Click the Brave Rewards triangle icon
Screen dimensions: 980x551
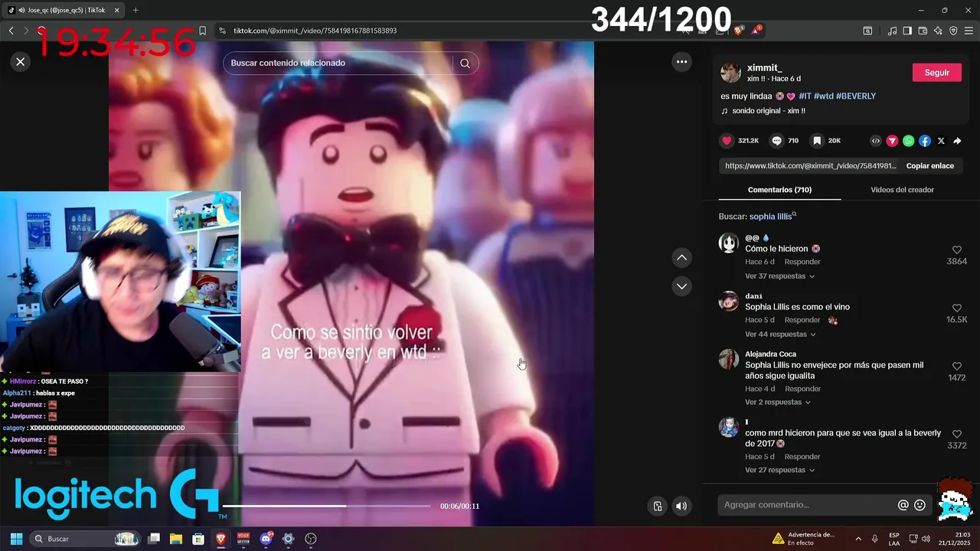pos(756,31)
